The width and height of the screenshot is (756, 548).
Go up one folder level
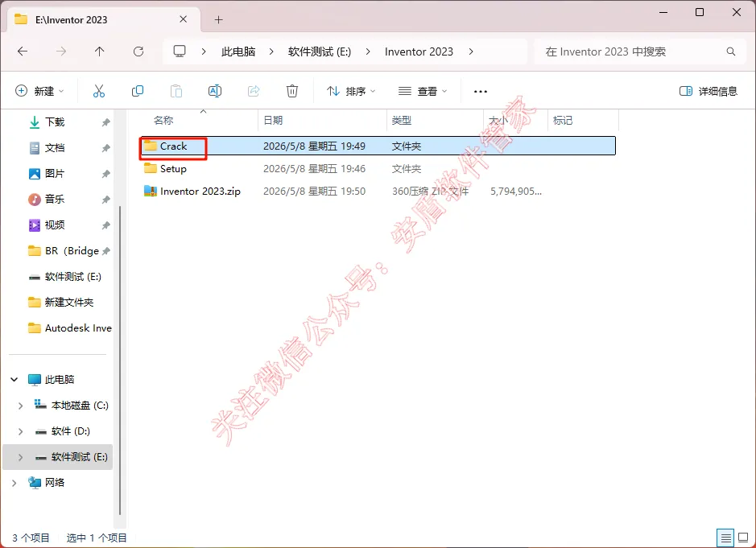(99, 52)
